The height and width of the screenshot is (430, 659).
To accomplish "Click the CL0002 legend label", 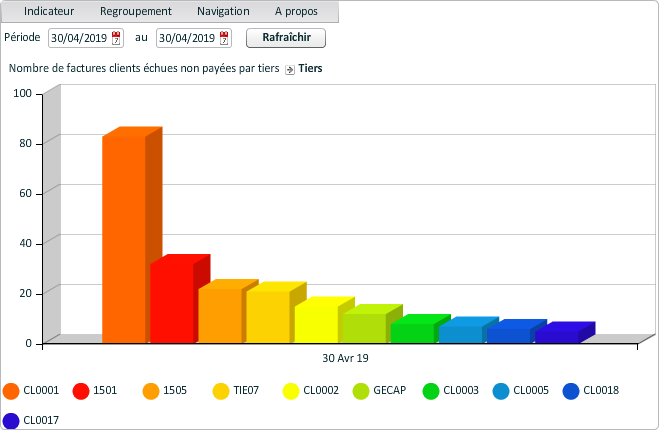I will point(321,390).
